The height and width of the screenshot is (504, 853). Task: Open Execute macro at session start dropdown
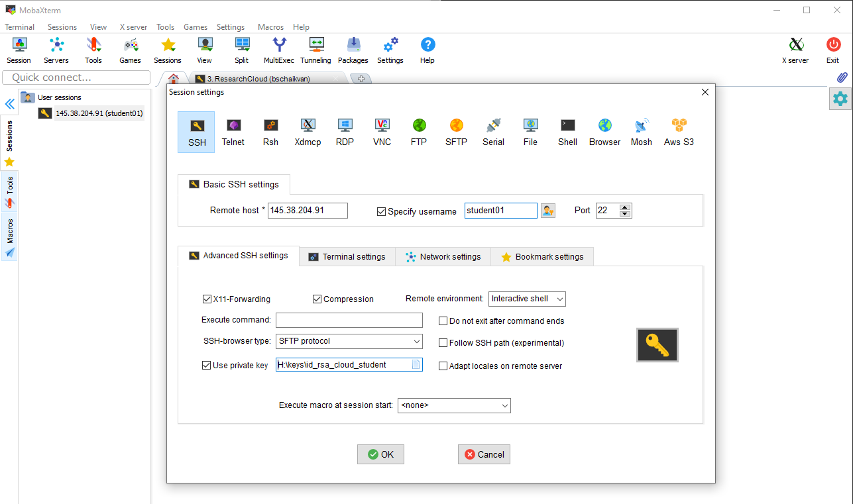pos(454,405)
